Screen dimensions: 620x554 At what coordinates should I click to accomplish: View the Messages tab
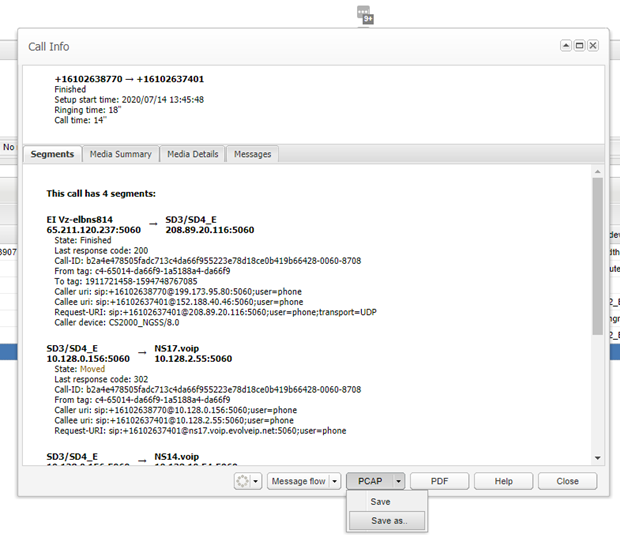point(253,154)
